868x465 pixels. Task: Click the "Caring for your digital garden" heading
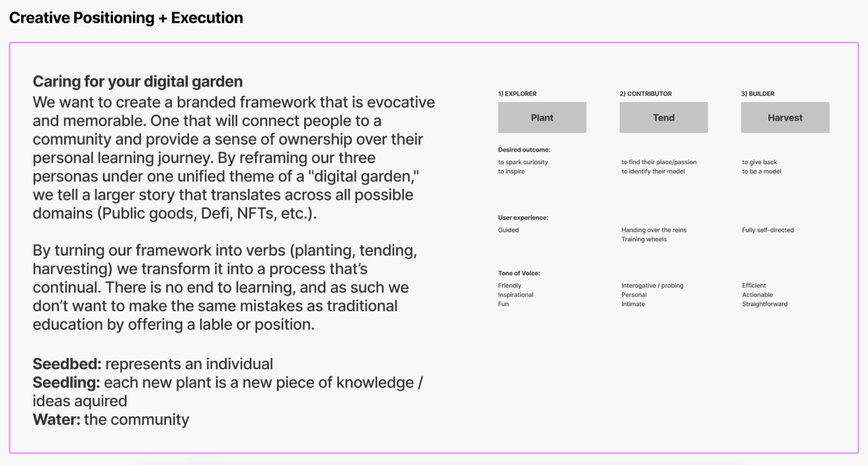coord(137,81)
